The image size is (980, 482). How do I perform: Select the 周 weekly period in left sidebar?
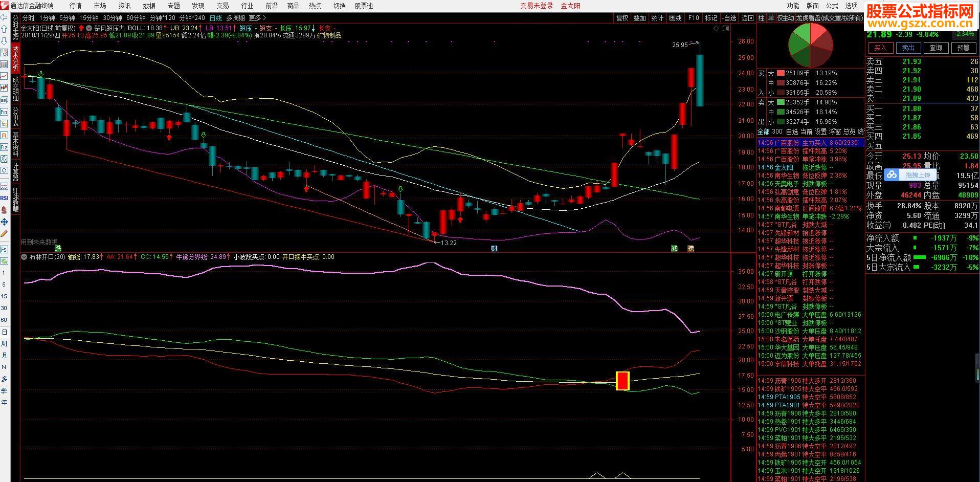pos(4,343)
